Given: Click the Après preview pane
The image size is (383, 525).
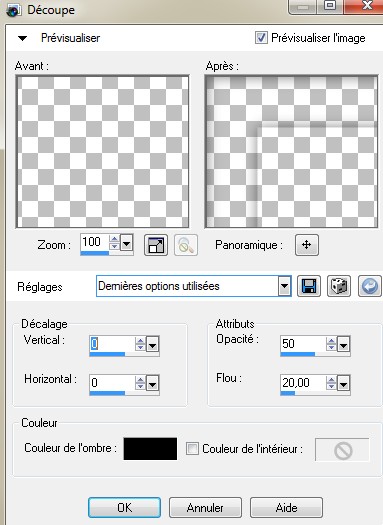Looking at the screenshot, I should point(291,152).
